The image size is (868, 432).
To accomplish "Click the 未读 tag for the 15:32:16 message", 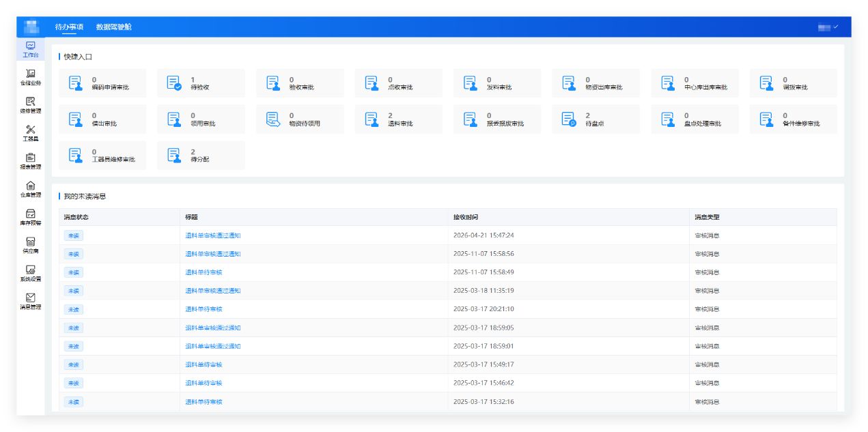I will click(74, 402).
